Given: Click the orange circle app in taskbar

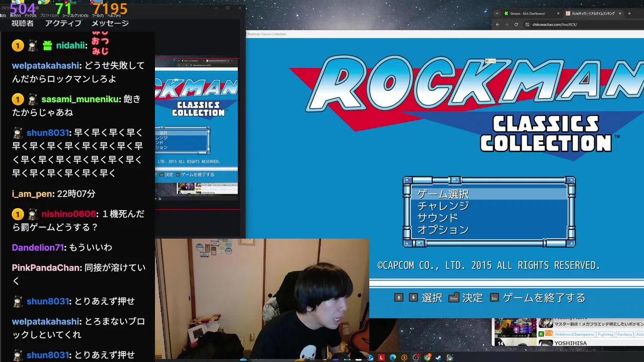Looking at the screenshot, I should 404,357.
